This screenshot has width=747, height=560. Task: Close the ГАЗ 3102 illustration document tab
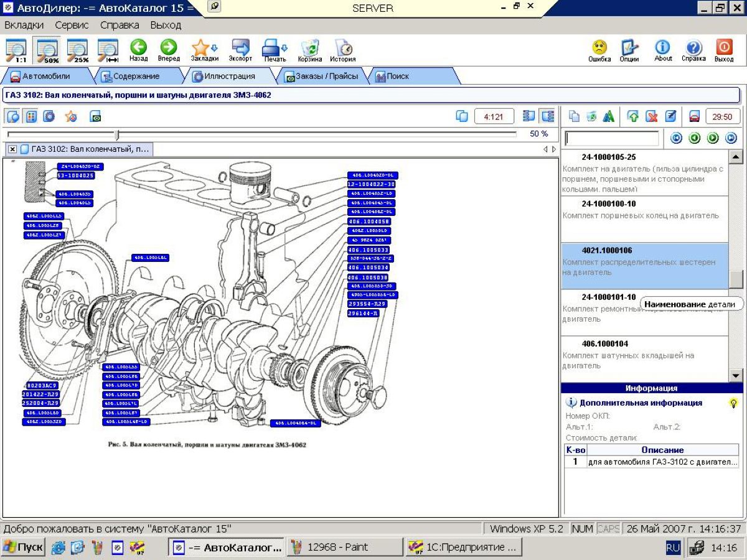(x=12, y=149)
